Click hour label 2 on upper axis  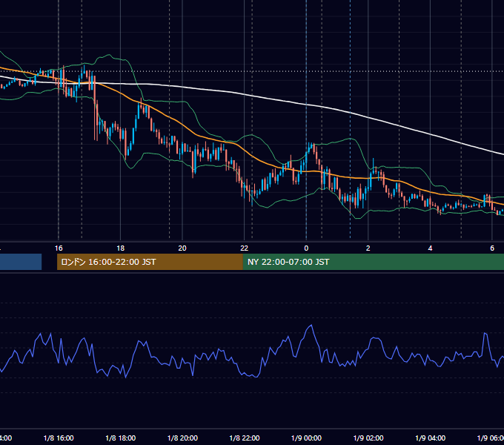[368, 248]
